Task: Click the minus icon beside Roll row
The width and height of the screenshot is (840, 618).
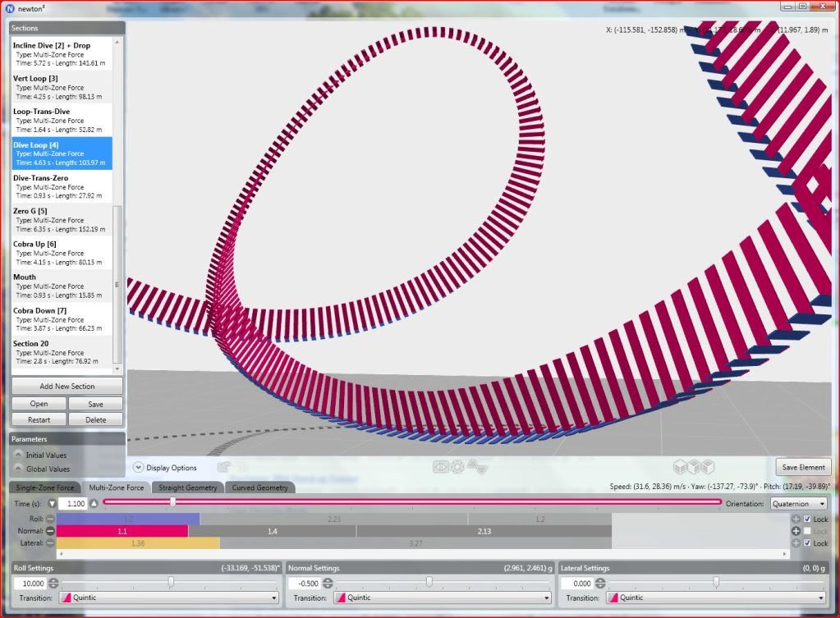Action: click(x=50, y=519)
